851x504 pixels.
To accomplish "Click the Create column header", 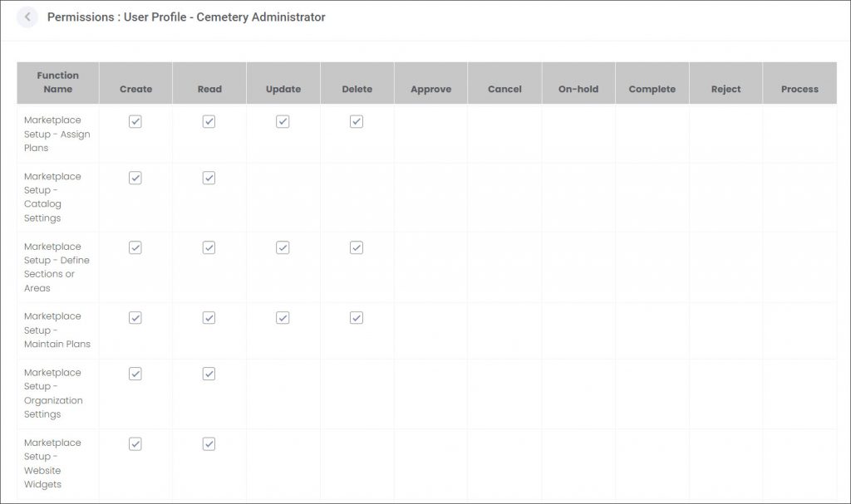I will pos(135,82).
